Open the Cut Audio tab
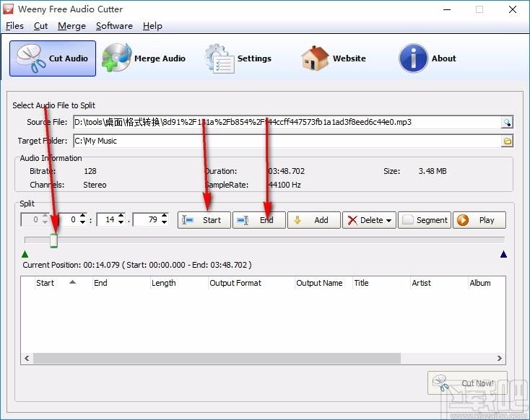 pyautogui.click(x=53, y=58)
